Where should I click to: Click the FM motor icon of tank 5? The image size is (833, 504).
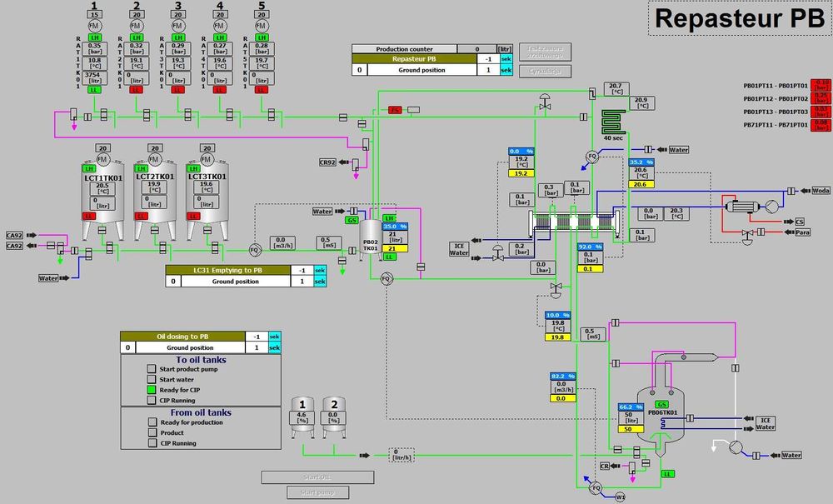pyautogui.click(x=262, y=26)
